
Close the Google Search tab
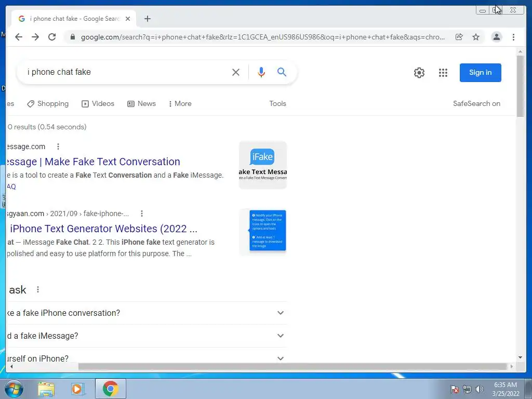pos(128,19)
